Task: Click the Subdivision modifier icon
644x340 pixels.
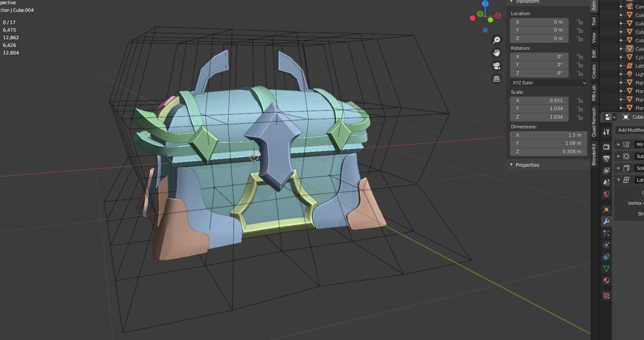Action: point(626,156)
